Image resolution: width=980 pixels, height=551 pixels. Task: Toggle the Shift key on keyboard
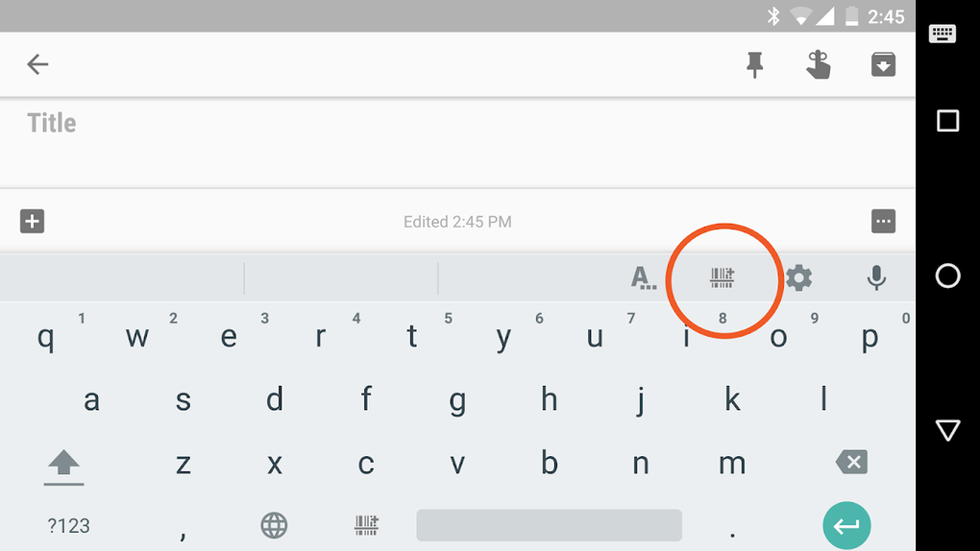tap(63, 467)
